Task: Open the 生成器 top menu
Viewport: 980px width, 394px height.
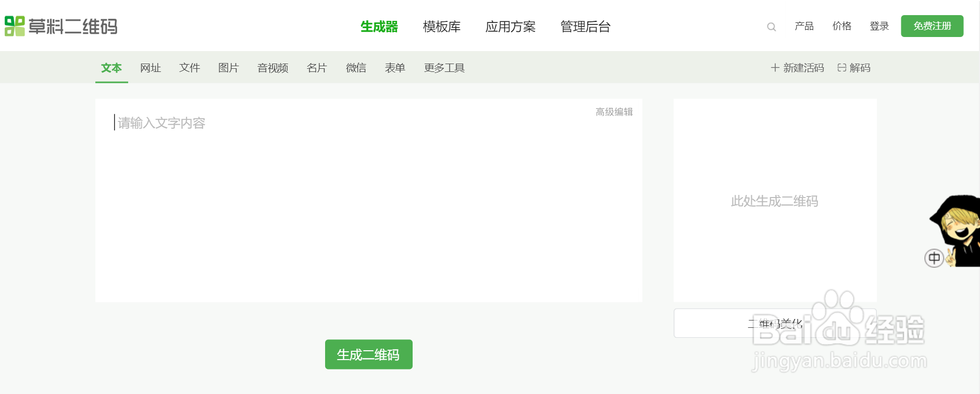Action: (x=379, y=27)
